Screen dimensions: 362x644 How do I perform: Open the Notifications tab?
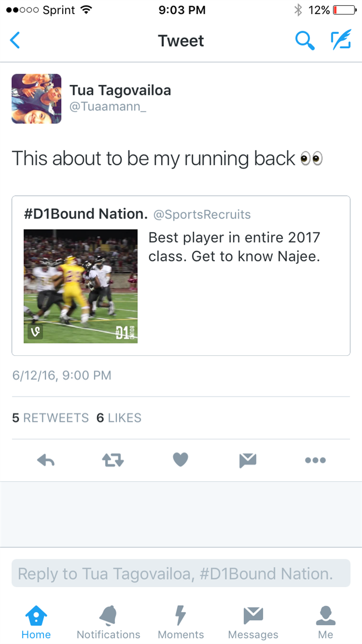pyautogui.click(x=108, y=623)
